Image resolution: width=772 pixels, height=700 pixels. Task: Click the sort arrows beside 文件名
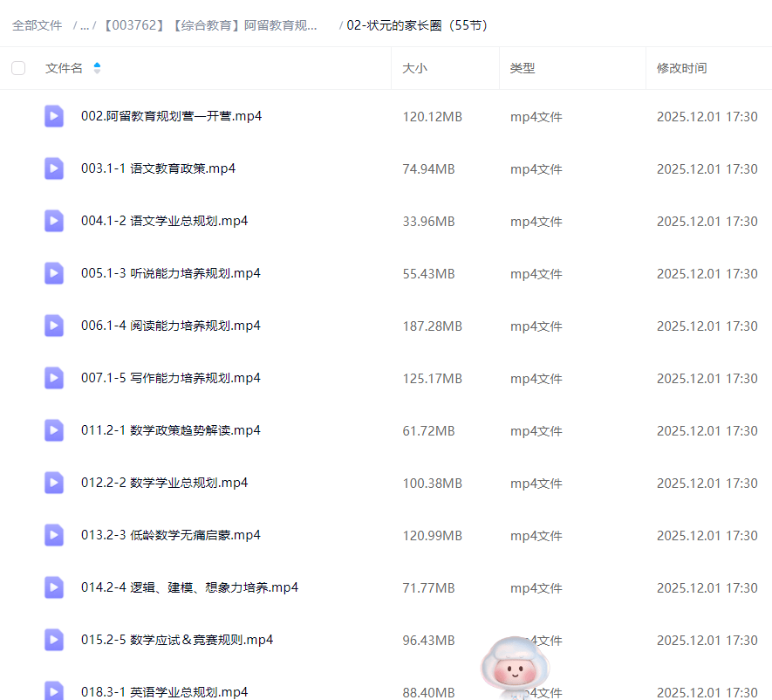[x=96, y=68]
